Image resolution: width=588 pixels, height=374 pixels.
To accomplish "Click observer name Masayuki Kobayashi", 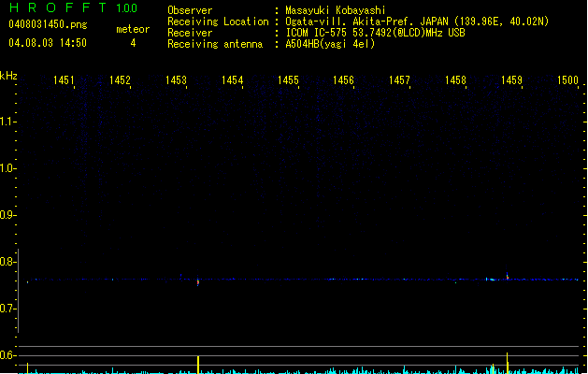I will pos(336,10).
